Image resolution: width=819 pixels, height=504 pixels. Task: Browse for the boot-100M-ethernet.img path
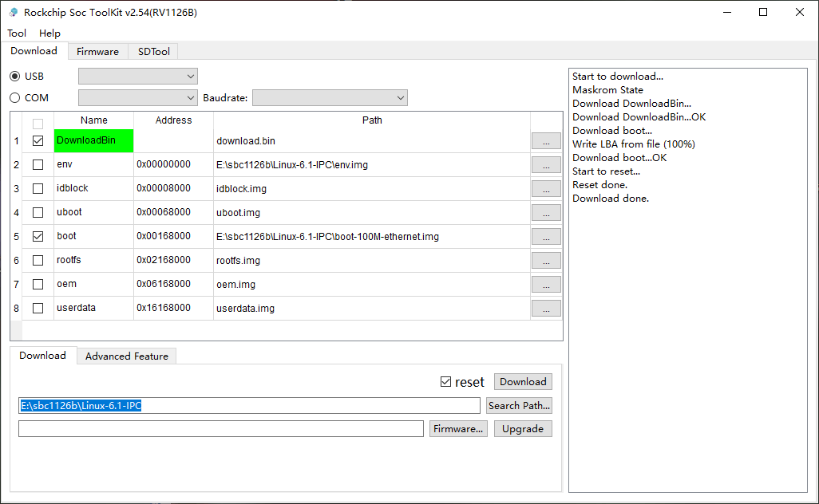[x=546, y=237]
